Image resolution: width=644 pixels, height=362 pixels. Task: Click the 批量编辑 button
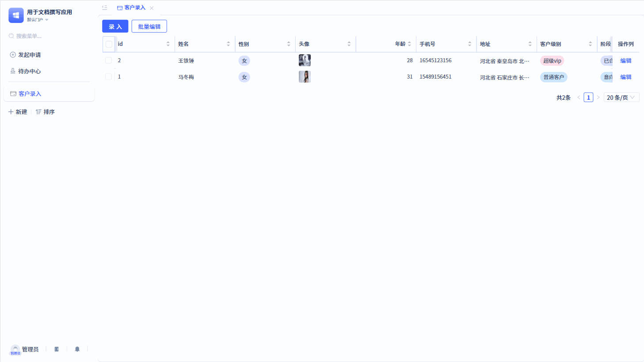tap(149, 26)
